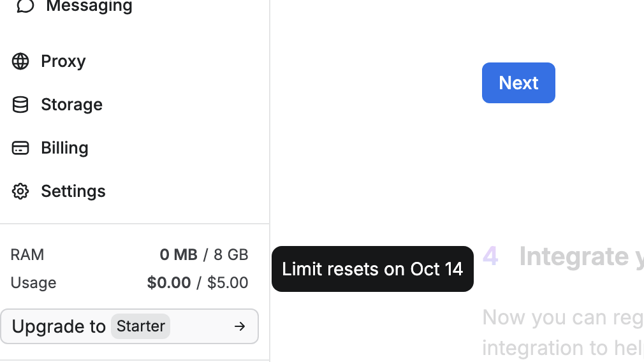Navigate to Billing in the sidebar

pyautogui.click(x=64, y=148)
